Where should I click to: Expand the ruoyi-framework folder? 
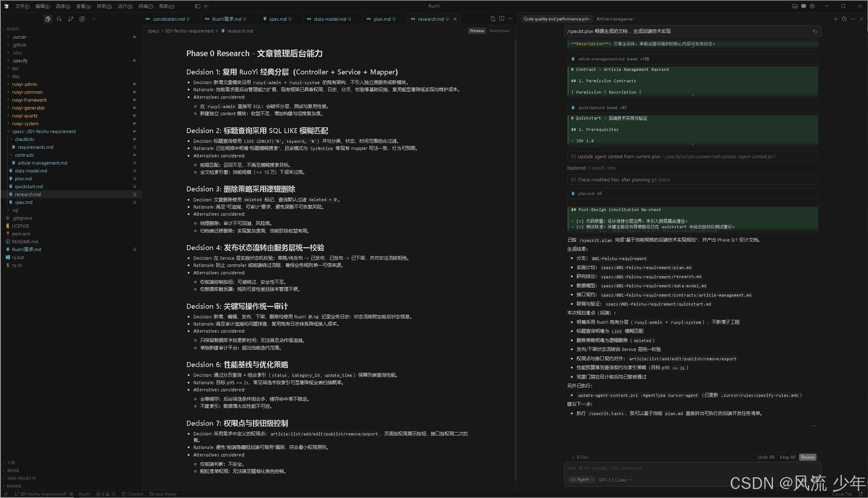(x=29, y=100)
